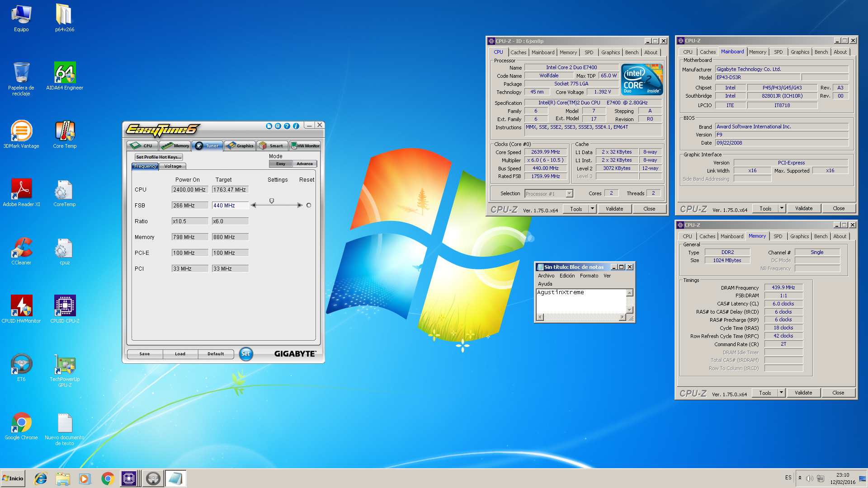Select the CPUID HWMonitor desktop icon

(21, 309)
